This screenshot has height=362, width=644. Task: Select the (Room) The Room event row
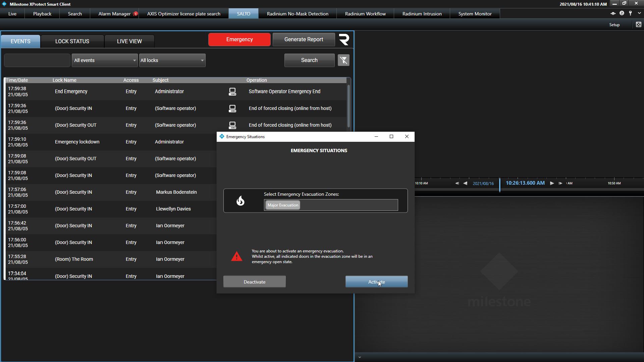point(111,259)
